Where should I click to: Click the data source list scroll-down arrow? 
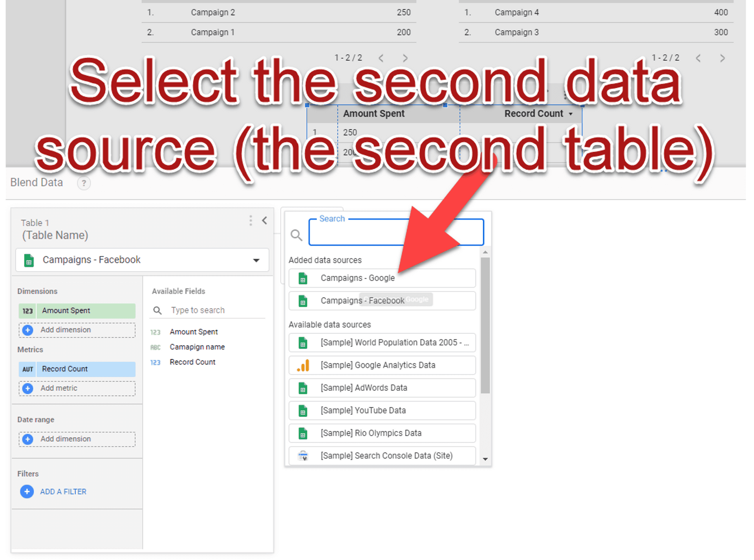point(485,460)
